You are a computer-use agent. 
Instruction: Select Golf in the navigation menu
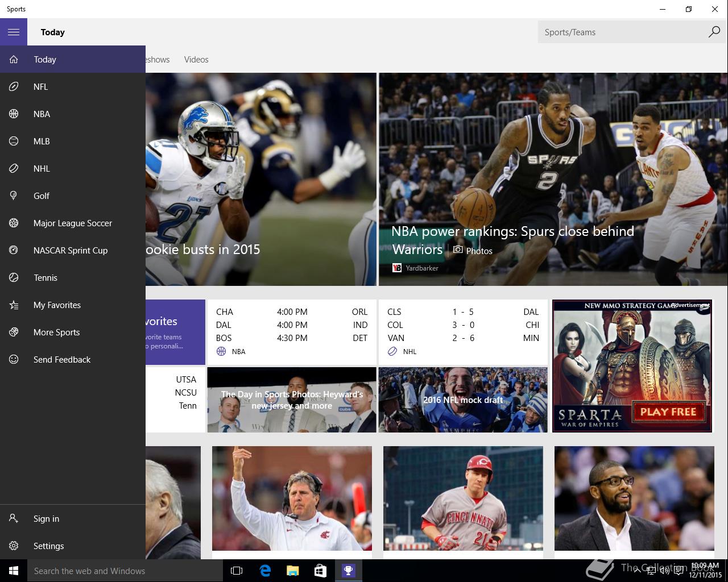pyautogui.click(x=73, y=196)
